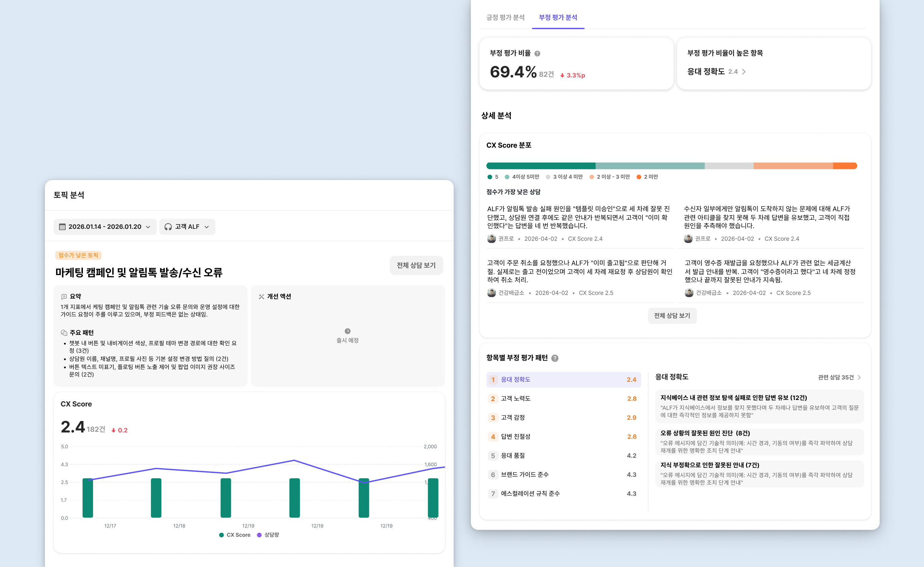Screen dimensions: 924x567
Task: Open the 고객 ALF dropdown
Action: pos(187,227)
